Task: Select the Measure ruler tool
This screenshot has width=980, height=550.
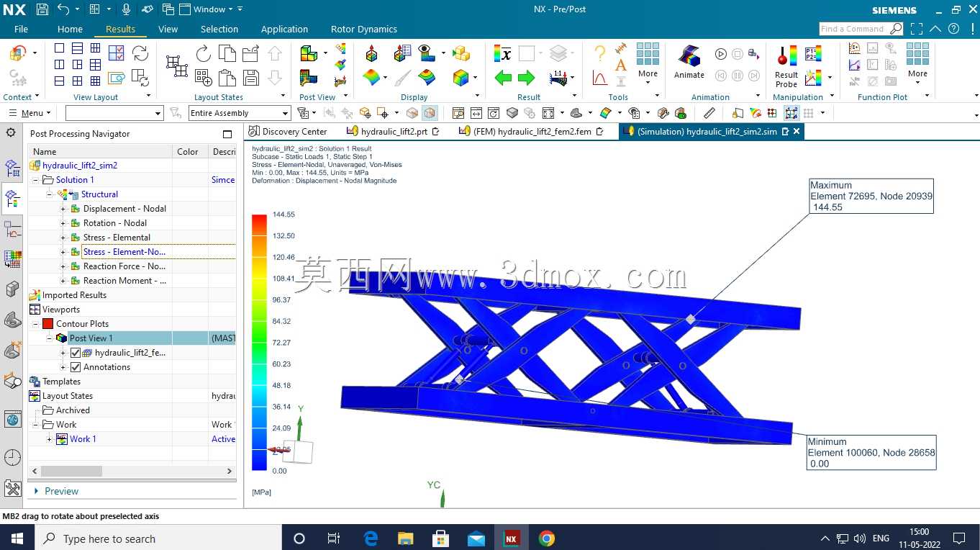Action: pyautogui.click(x=709, y=113)
